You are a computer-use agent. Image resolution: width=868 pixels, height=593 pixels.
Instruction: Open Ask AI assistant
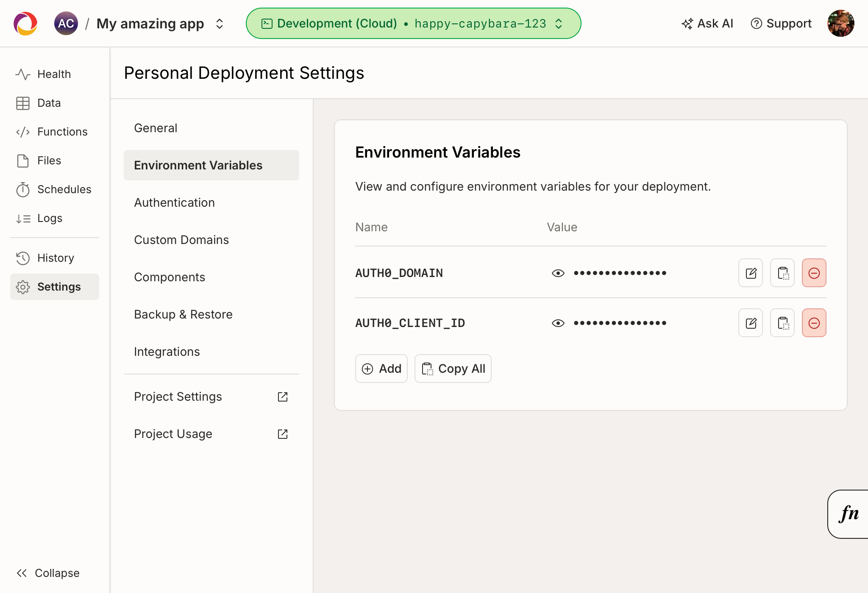(707, 23)
